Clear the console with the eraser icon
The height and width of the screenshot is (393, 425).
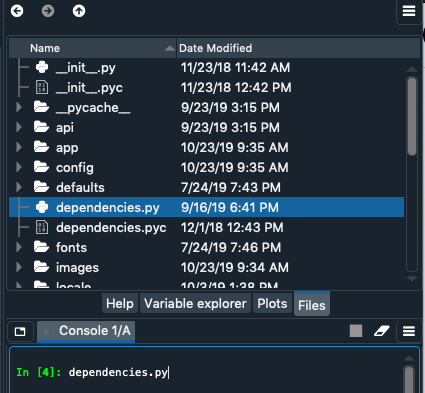(x=382, y=331)
